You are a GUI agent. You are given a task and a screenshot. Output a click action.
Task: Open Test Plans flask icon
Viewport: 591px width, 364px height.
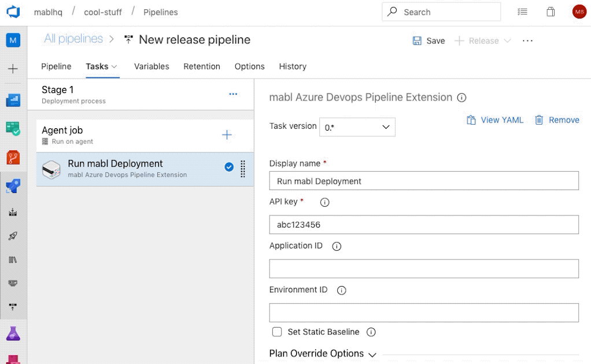13,334
